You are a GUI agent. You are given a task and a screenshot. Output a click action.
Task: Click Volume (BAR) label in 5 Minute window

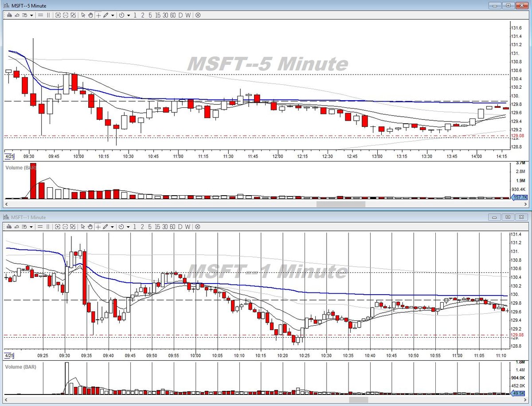point(20,167)
